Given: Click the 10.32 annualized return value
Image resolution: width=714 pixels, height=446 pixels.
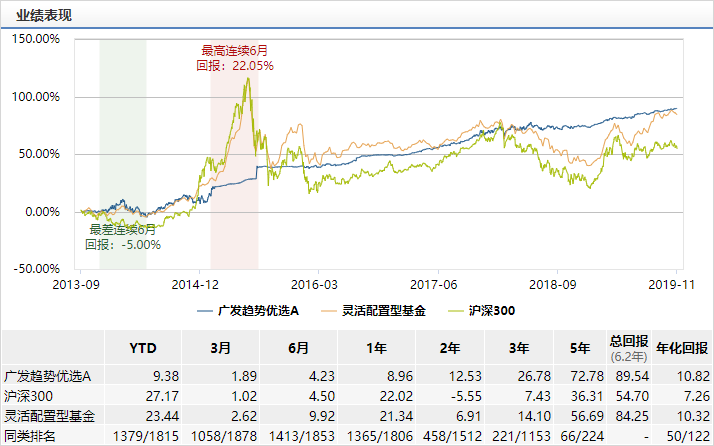Looking at the screenshot, I should (x=693, y=416).
